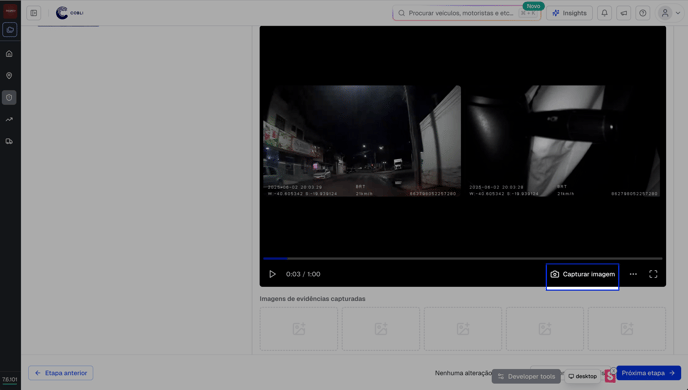Open the help question mark icon
Viewport: 688px width, 390px height.
643,13
